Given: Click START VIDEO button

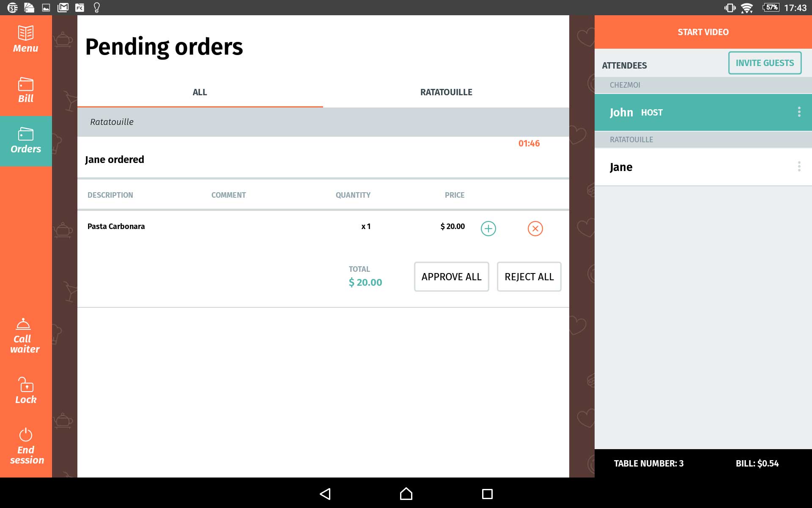Looking at the screenshot, I should 703,32.
